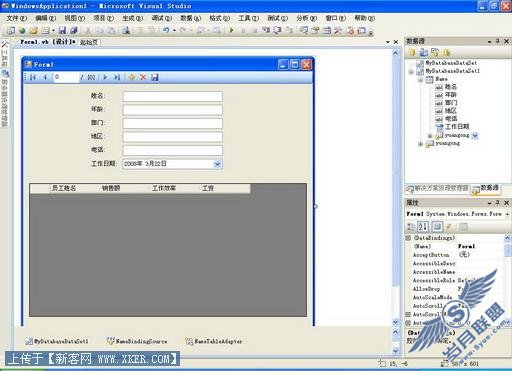
Task: Open the 数据 menu
Action: coord(191,18)
